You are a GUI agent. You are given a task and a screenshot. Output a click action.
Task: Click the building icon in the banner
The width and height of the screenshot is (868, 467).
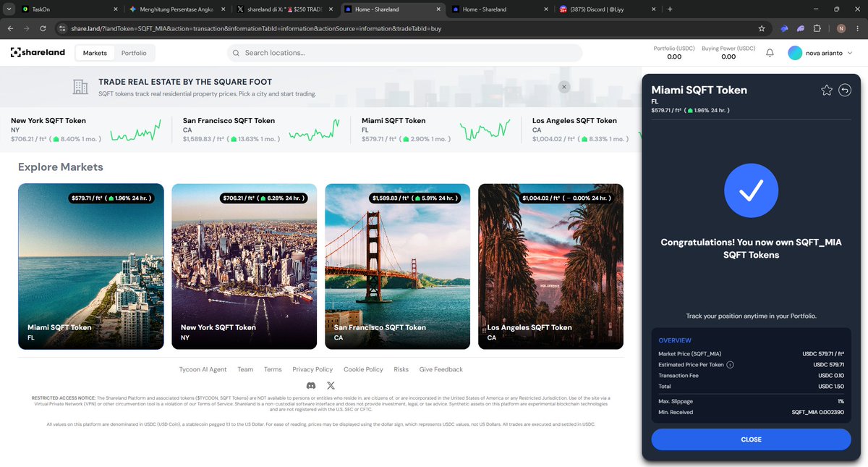click(80, 88)
